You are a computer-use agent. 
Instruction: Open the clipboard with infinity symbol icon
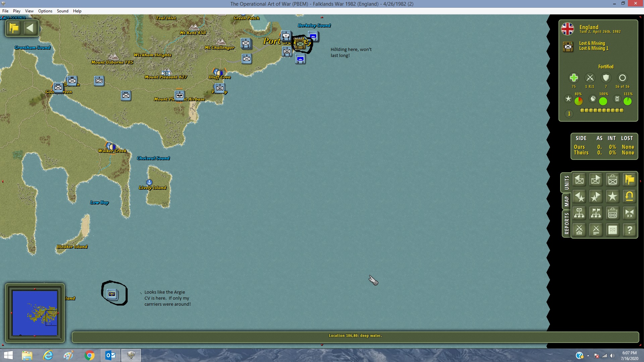click(613, 213)
